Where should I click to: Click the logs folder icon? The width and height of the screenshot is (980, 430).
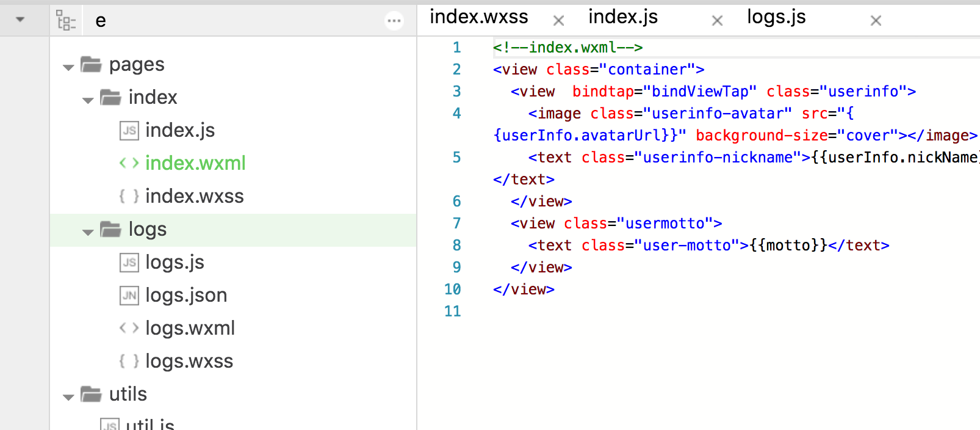[x=110, y=229]
